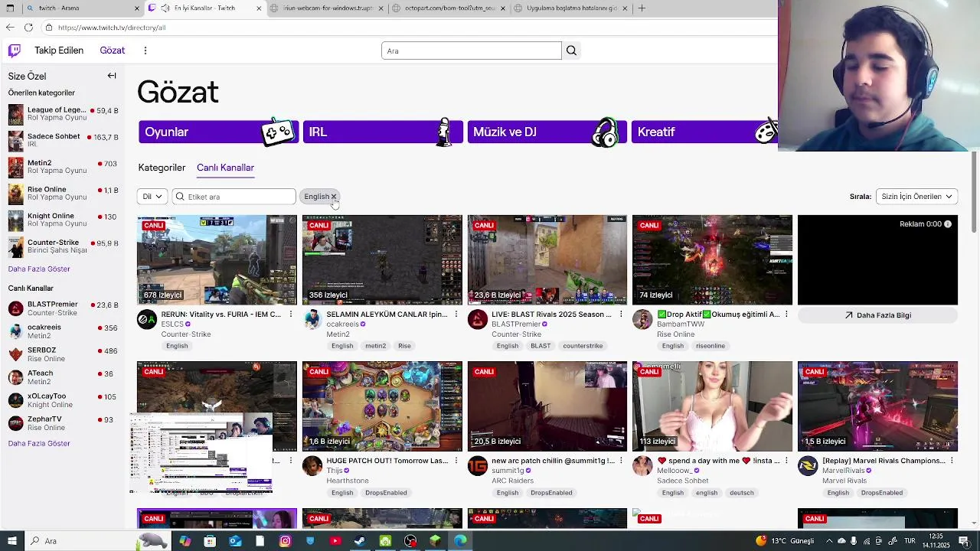Click the Etiket ara tag search field
The height and width of the screenshot is (551, 980).
234,197
